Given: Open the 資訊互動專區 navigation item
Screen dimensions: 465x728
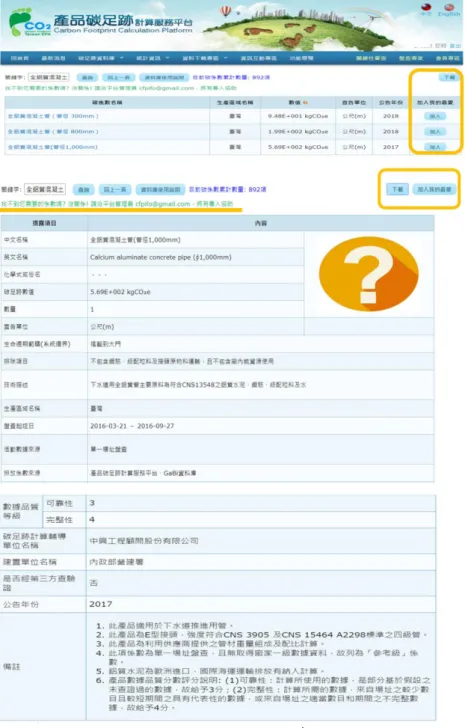Looking at the screenshot, I should pyautogui.click(x=258, y=58).
